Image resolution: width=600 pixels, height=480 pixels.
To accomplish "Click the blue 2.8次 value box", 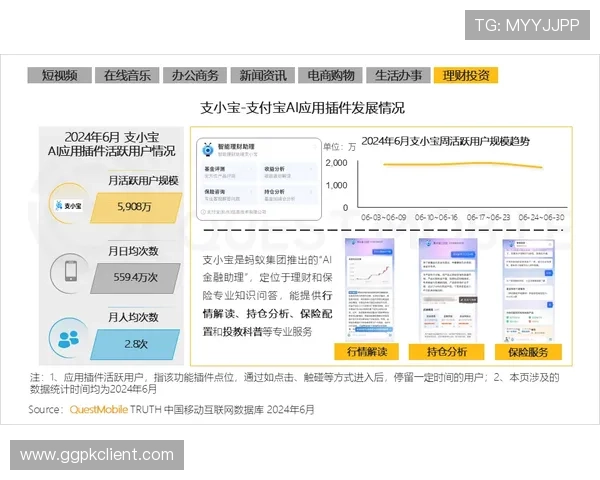I will click(x=135, y=344).
